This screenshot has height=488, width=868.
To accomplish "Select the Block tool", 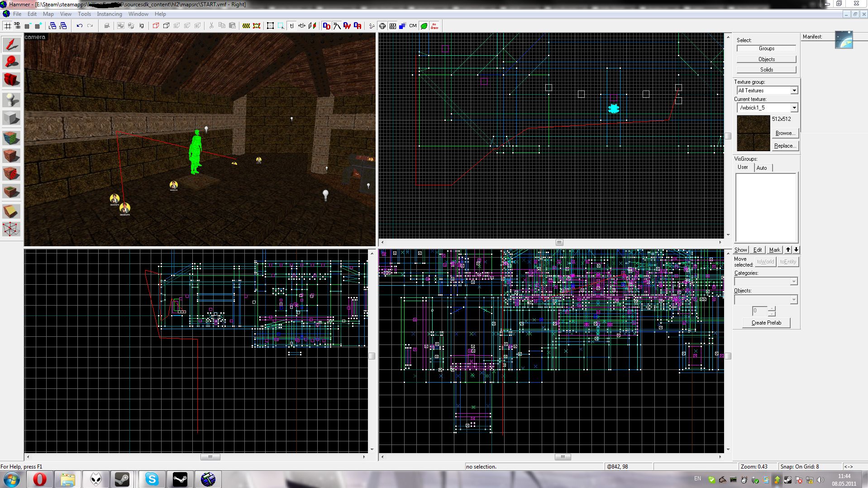I will pyautogui.click(x=11, y=118).
